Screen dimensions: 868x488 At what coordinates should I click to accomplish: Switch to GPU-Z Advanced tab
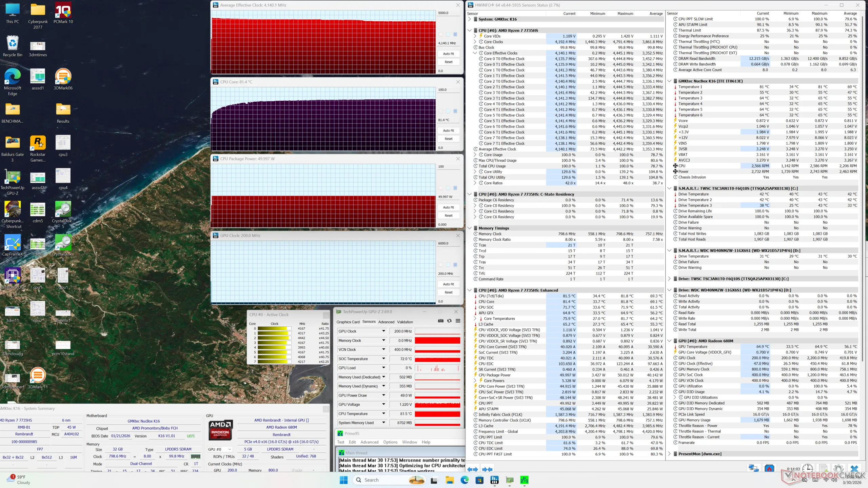(386, 322)
